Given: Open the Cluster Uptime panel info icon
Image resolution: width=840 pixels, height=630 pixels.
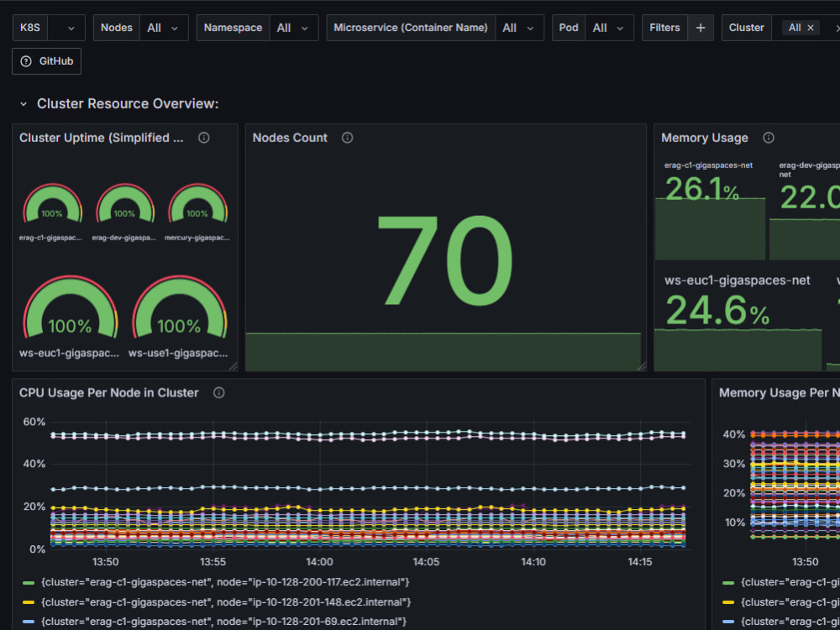Looking at the screenshot, I should pos(203,138).
